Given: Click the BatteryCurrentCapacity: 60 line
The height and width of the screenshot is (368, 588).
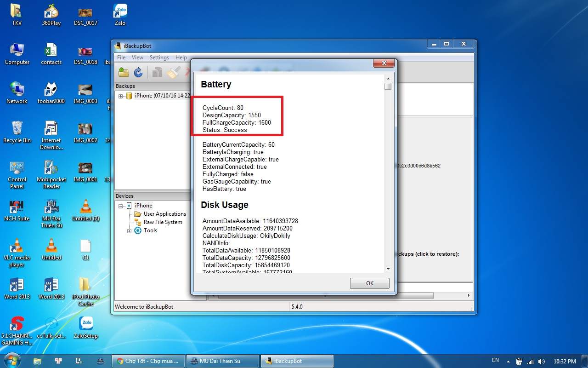Looking at the screenshot, I should 238,144.
